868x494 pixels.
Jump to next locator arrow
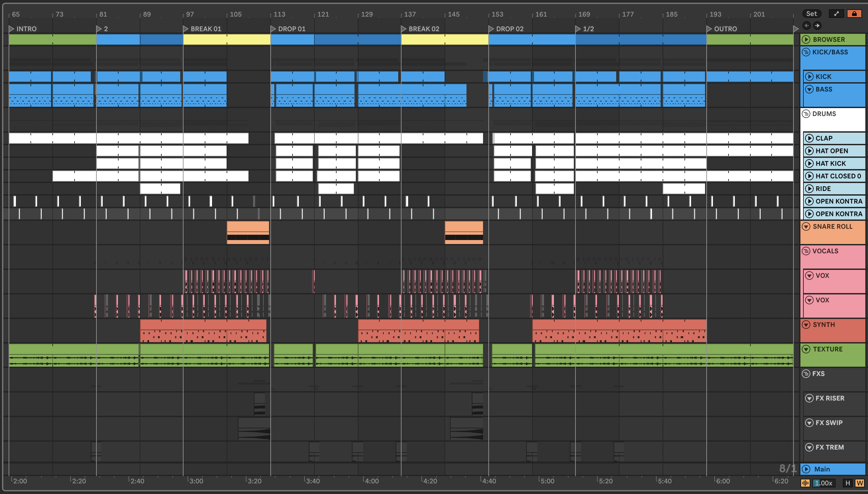(818, 26)
